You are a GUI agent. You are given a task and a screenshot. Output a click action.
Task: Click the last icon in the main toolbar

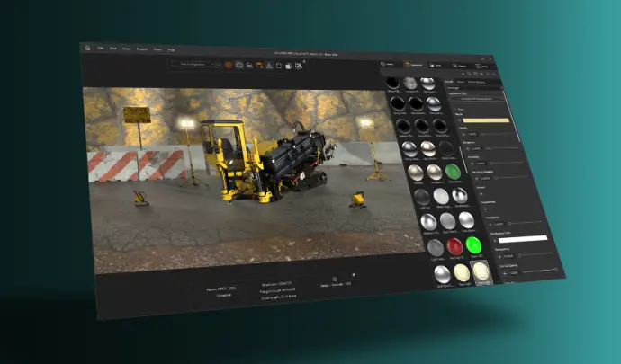point(299,66)
